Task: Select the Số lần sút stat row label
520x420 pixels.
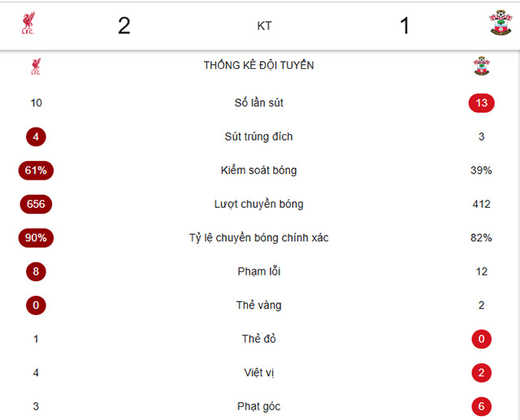Action: coord(258,103)
